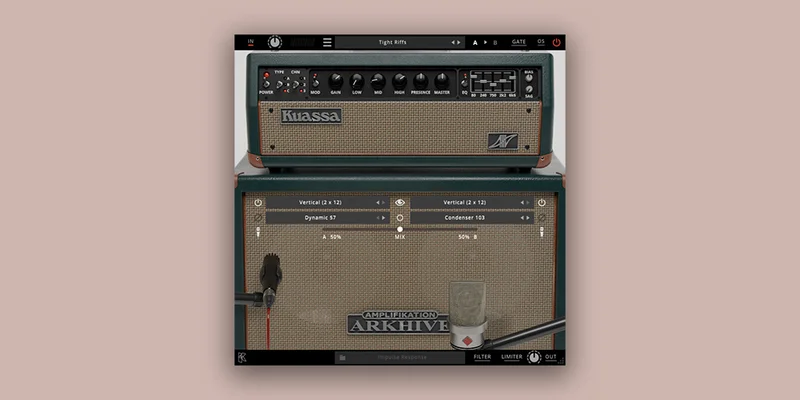This screenshot has width=800, height=400.
Task: Click the GAIN knob
Action: 335,81
